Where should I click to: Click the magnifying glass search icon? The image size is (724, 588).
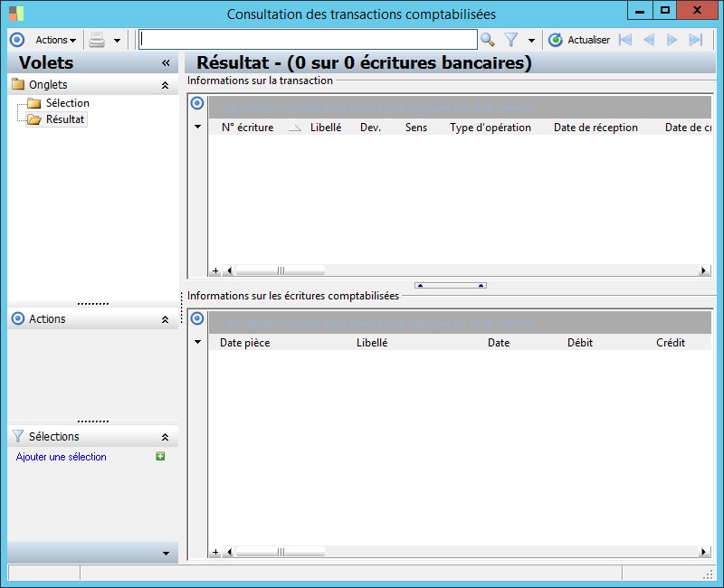point(487,40)
